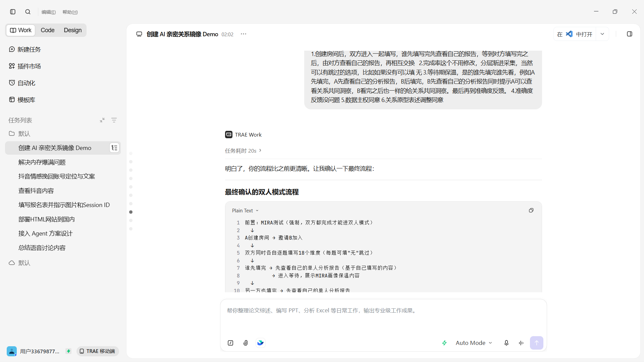Click the outline icon beside the active task
This screenshot has height=362, width=644.
(114, 148)
